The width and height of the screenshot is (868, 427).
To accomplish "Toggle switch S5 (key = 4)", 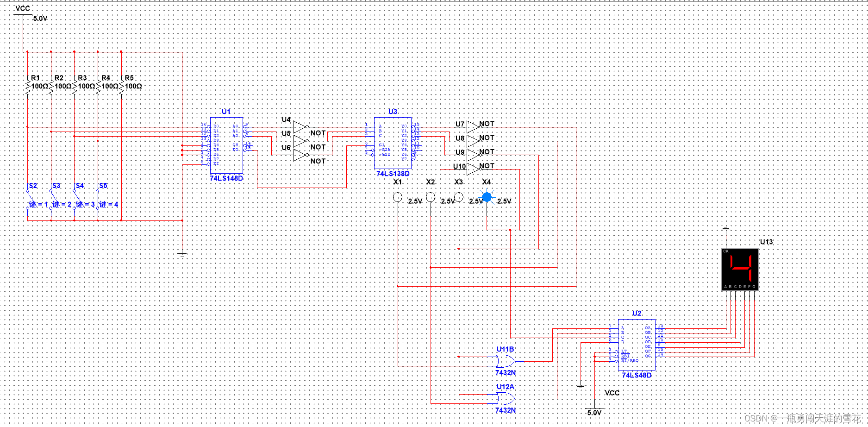I will point(98,200).
